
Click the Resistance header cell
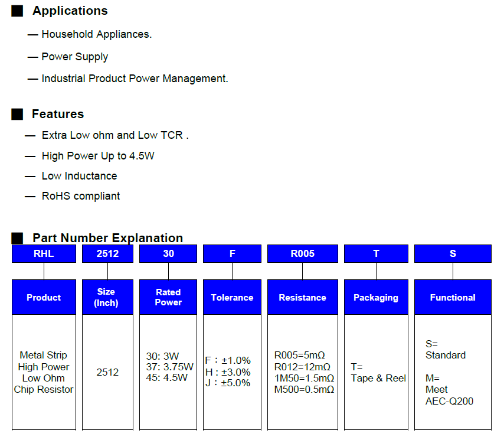coord(302,297)
